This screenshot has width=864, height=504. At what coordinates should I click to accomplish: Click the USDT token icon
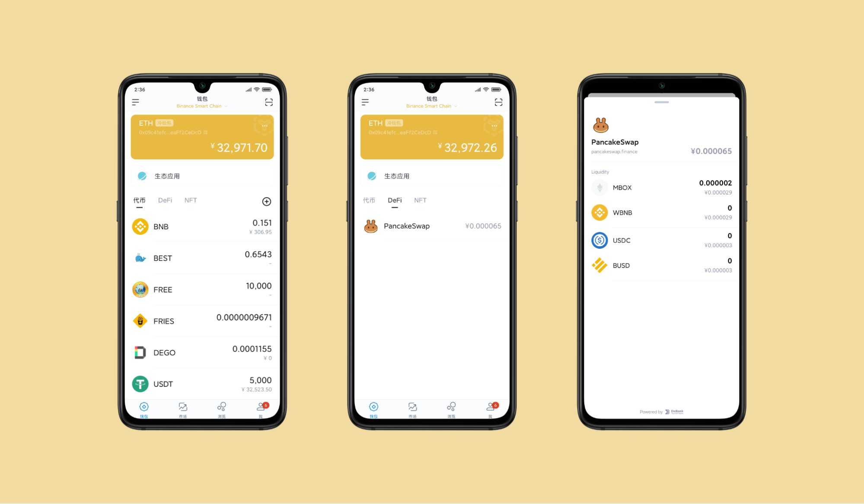click(140, 384)
